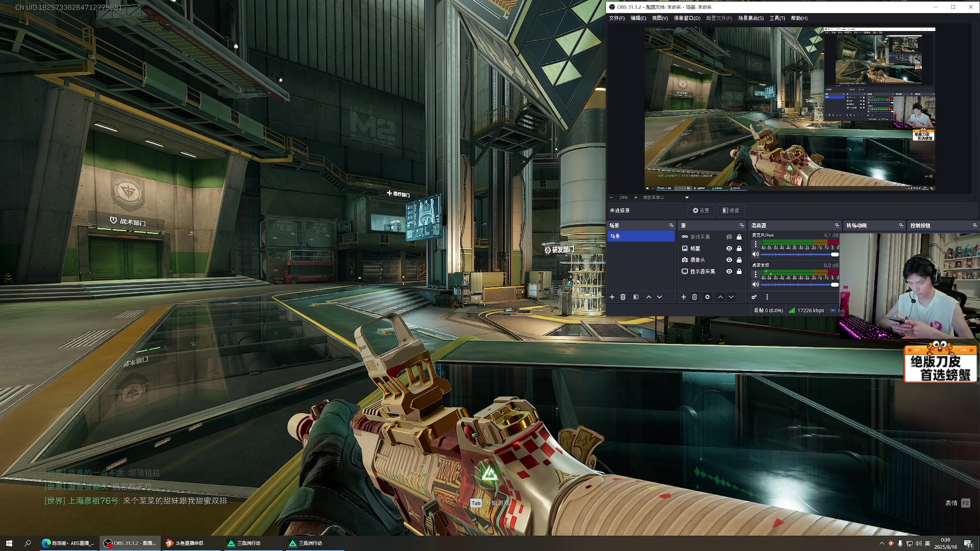Undock the 混音器 panel with its float icon
This screenshot has height=551, width=980.
tap(837, 226)
